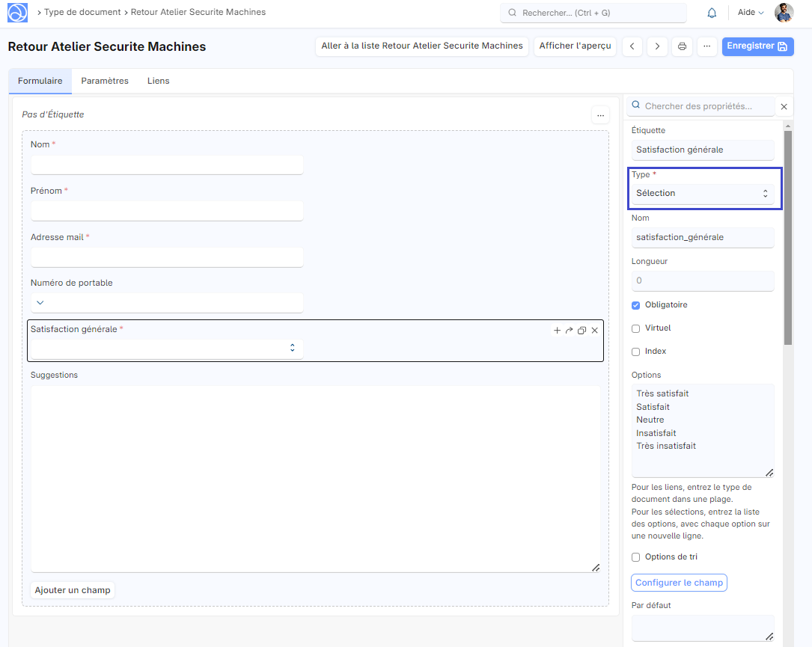Go to next document arrow

[x=657, y=46]
